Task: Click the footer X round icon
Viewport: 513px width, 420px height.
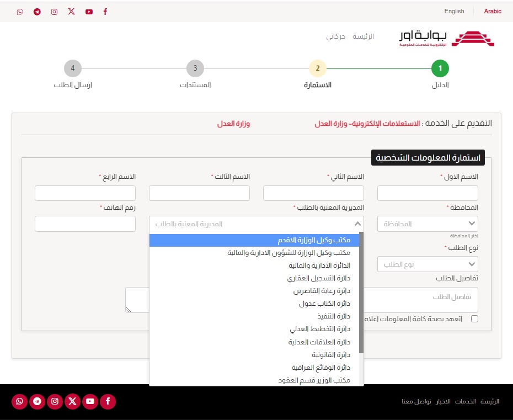Action: pos(73,401)
